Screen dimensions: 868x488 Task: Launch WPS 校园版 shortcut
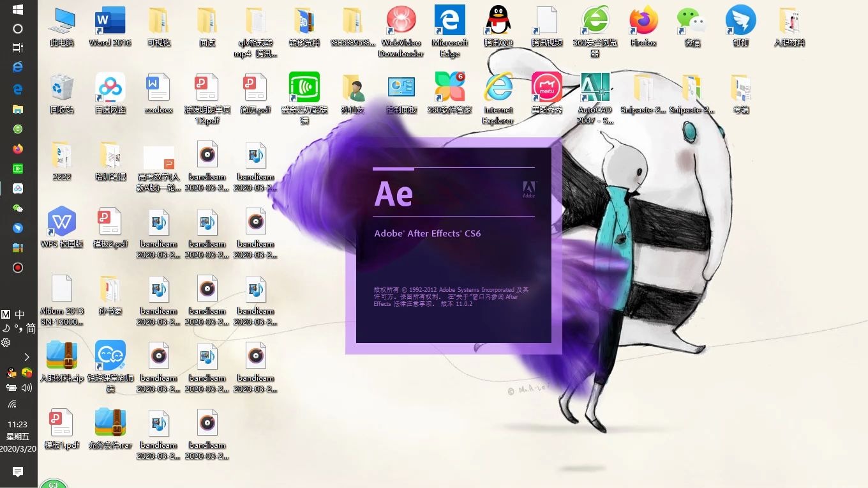62,228
